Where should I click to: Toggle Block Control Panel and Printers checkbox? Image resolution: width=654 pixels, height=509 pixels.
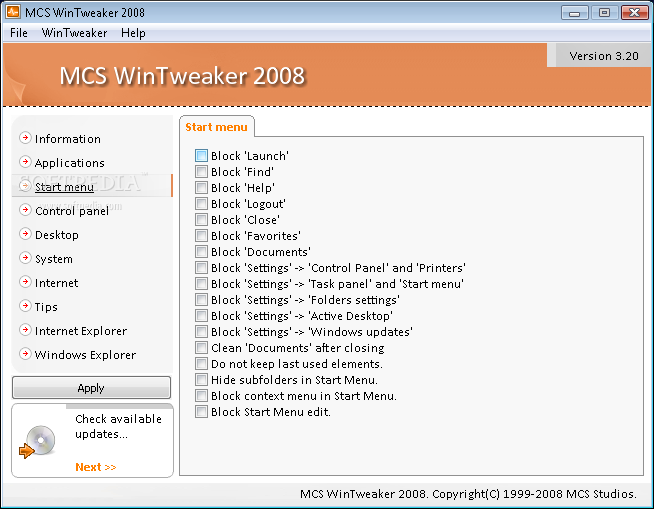tap(201, 267)
